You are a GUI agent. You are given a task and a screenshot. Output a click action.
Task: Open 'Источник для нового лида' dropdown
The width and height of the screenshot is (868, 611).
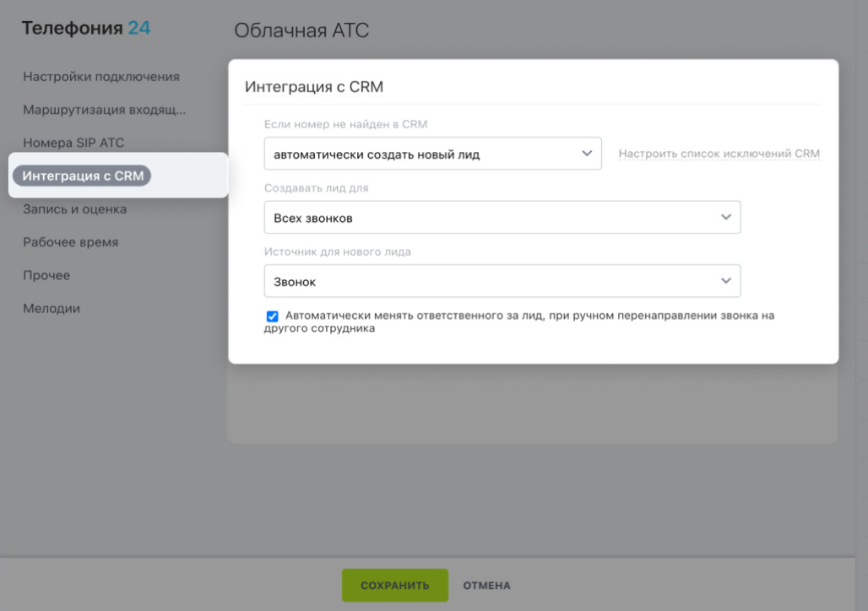[502, 281]
